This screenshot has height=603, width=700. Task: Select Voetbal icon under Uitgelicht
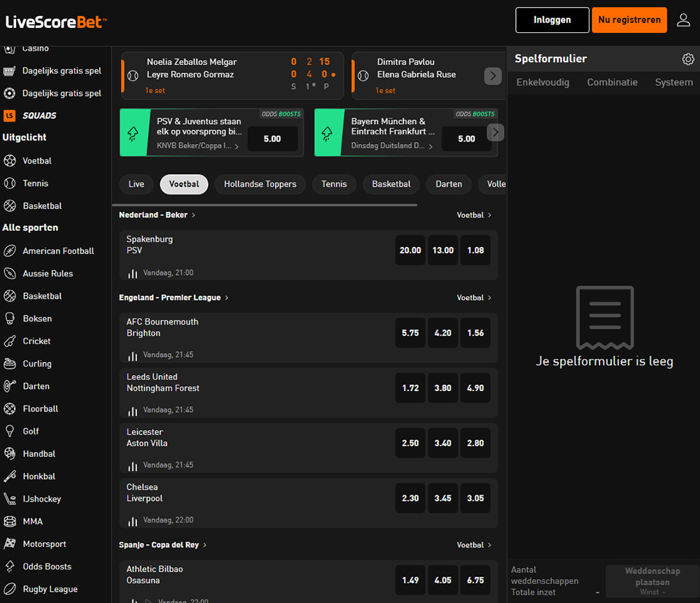pyautogui.click(x=10, y=161)
